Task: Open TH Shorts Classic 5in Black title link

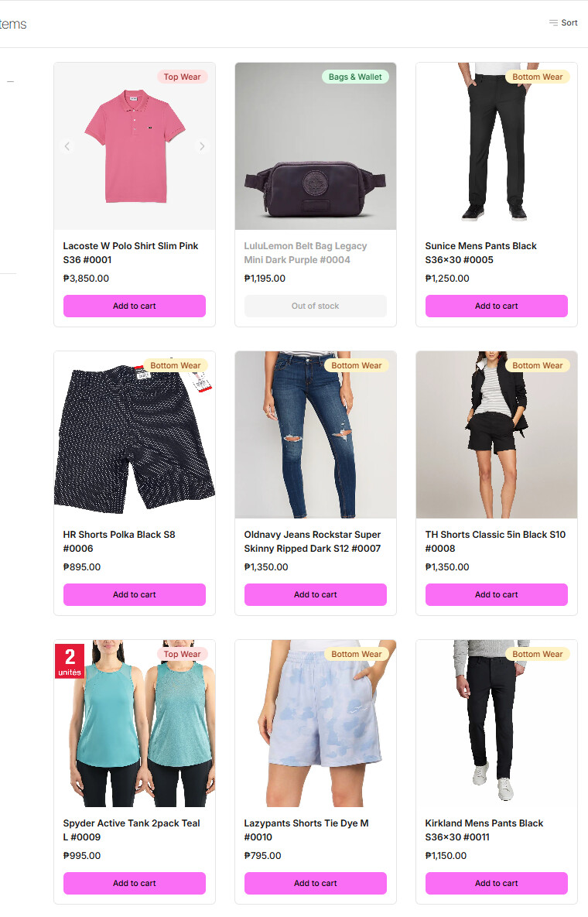Action: (x=495, y=542)
